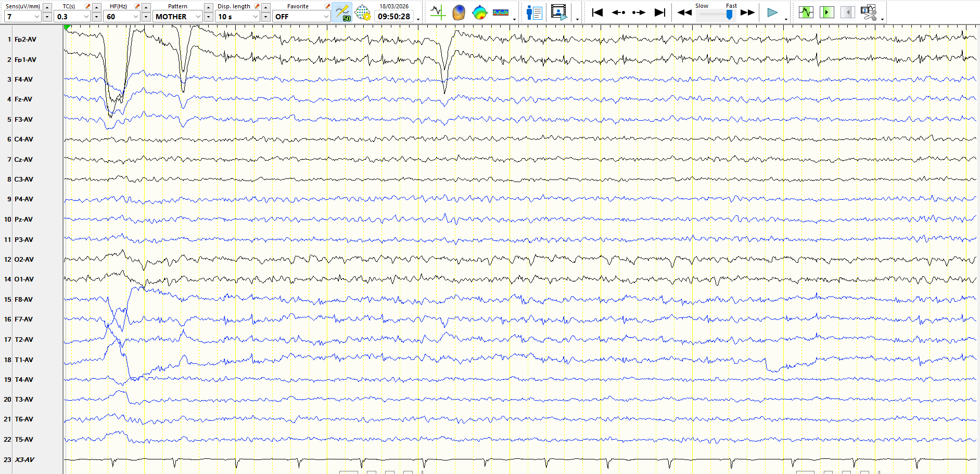Edit the HF(Hz) preset with pencil icon
This screenshot has height=474, width=980.
pyautogui.click(x=137, y=6)
